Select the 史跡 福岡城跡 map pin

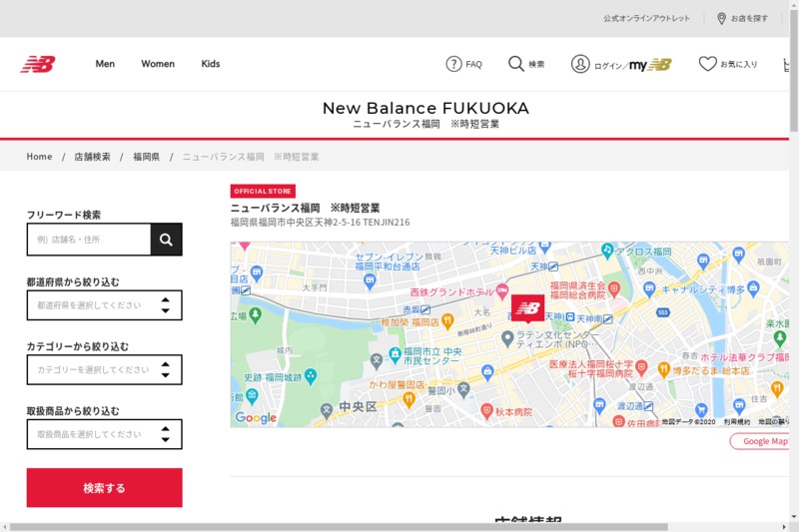tap(311, 376)
